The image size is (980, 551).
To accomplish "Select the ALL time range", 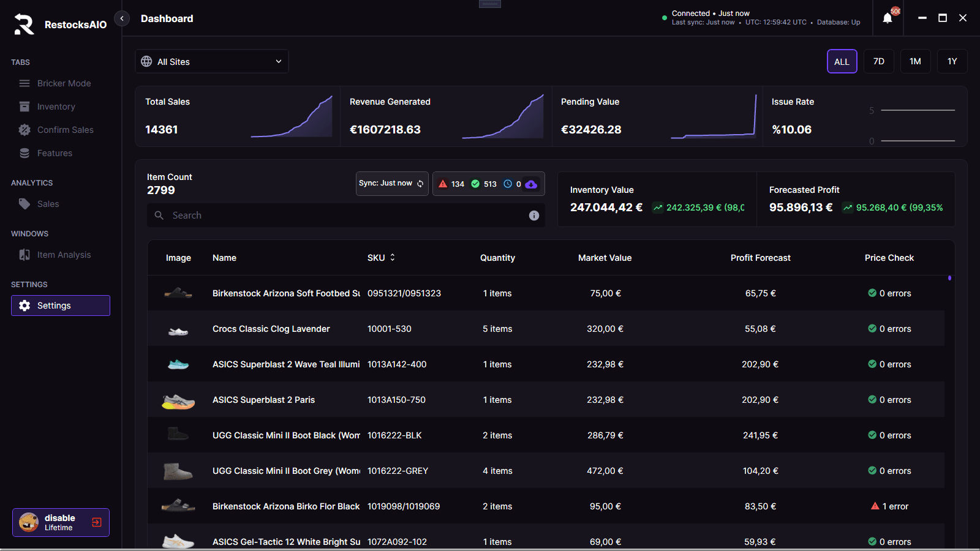I will pos(842,61).
